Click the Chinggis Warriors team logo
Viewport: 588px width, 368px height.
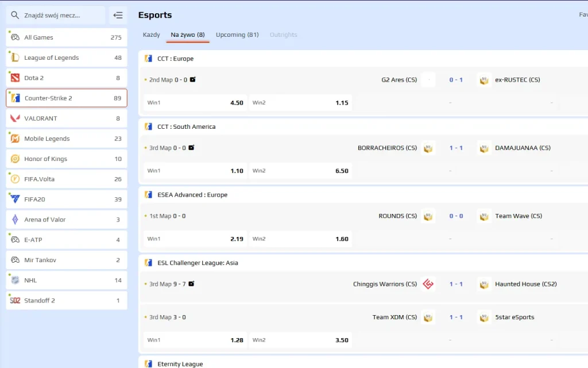(428, 284)
